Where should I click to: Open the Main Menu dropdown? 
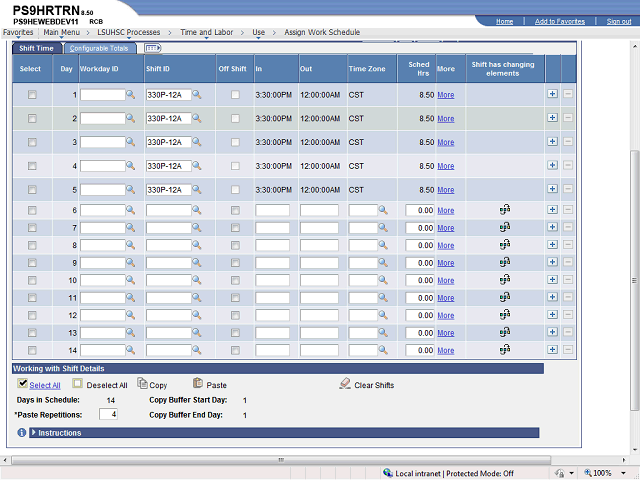point(62,32)
